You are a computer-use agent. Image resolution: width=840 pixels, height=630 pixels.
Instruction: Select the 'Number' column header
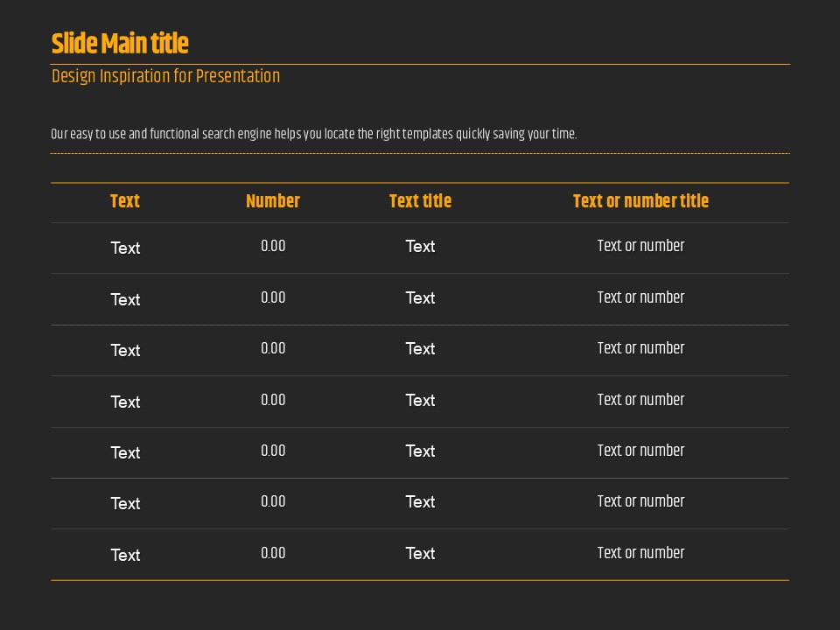[x=273, y=201]
